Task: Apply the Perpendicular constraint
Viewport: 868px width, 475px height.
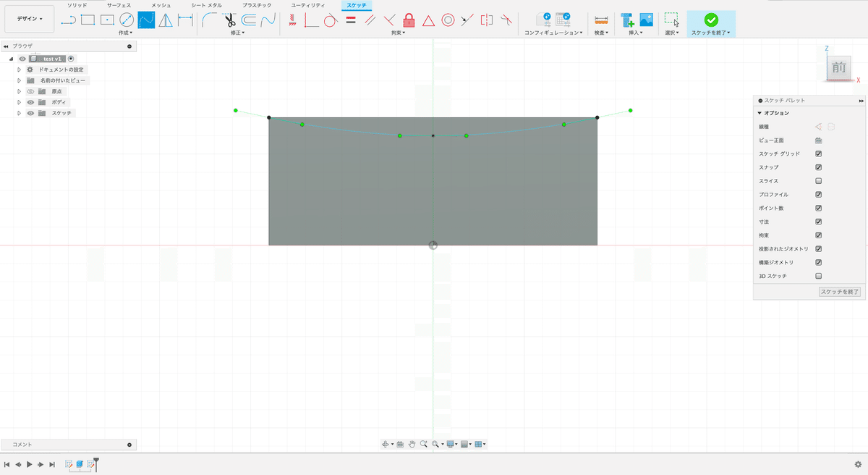Action: 389,20
